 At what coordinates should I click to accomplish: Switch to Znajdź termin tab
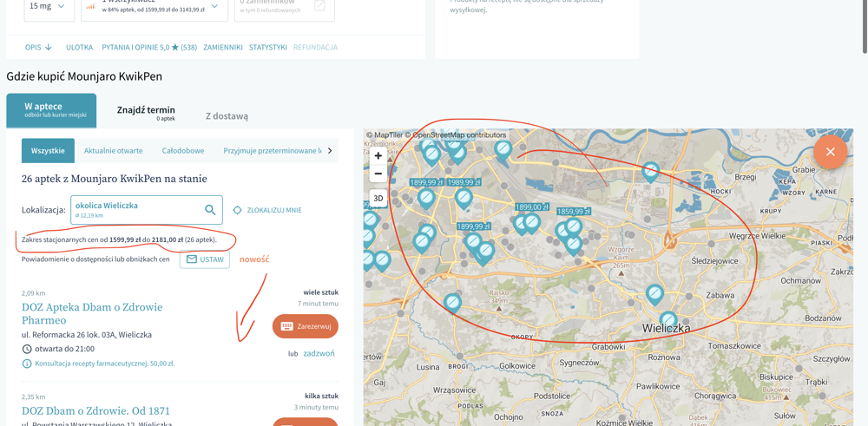pyautogui.click(x=146, y=112)
